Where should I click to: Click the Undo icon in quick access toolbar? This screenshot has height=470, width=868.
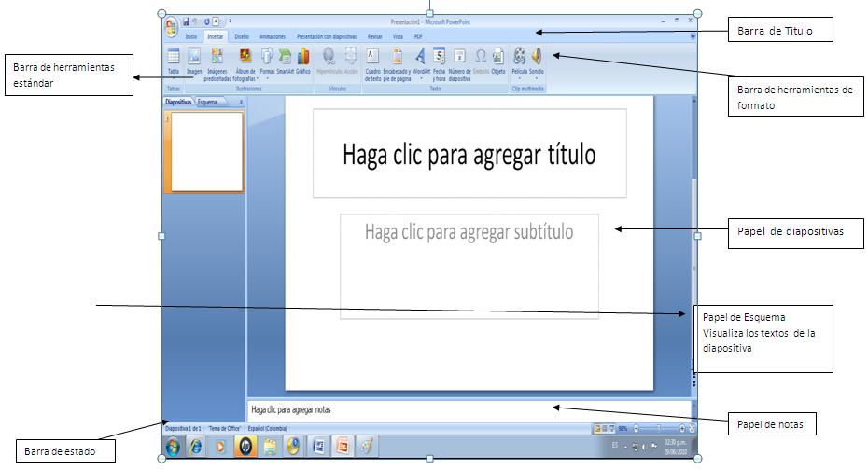tap(195, 21)
